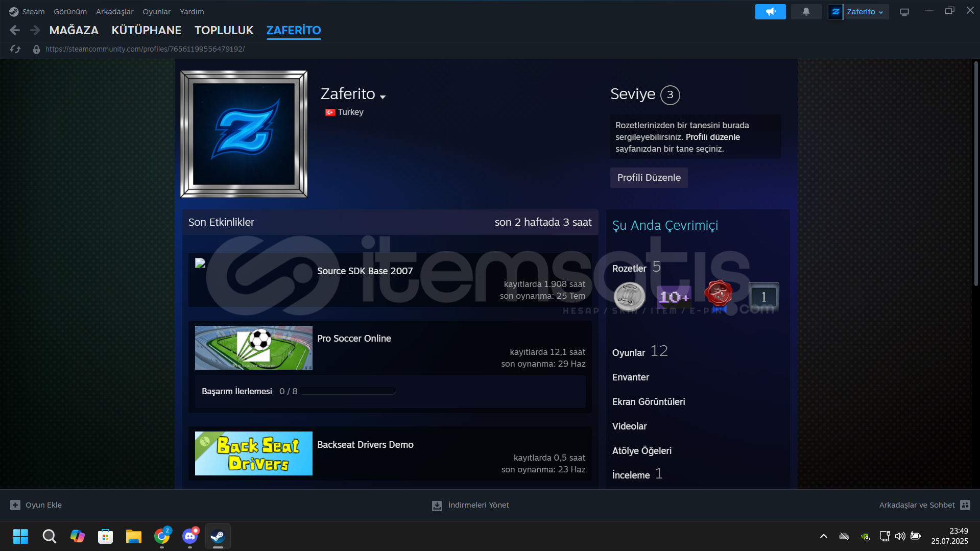Click Pro Soccer Online thumbnail image
The width and height of the screenshot is (980, 551).
pyautogui.click(x=253, y=348)
